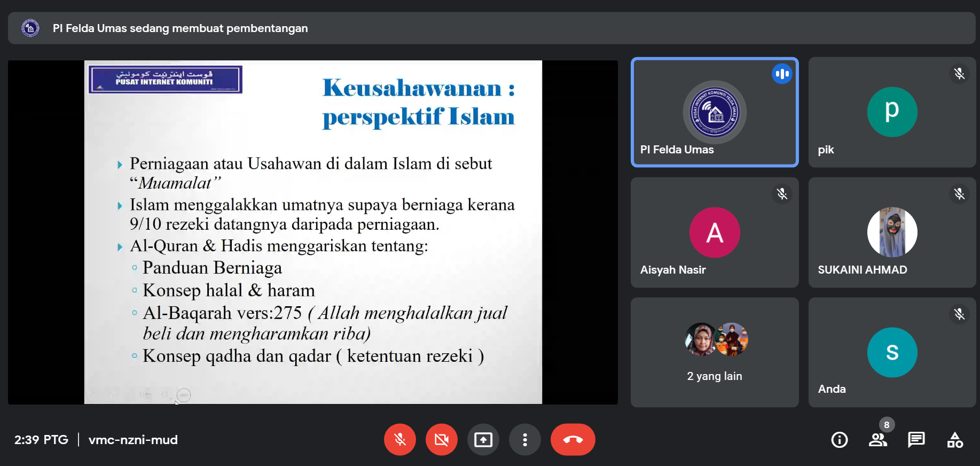The image size is (980, 466).
Task: Click the presented slide Keusahawanan perspektif Islam
Action: coord(313,232)
